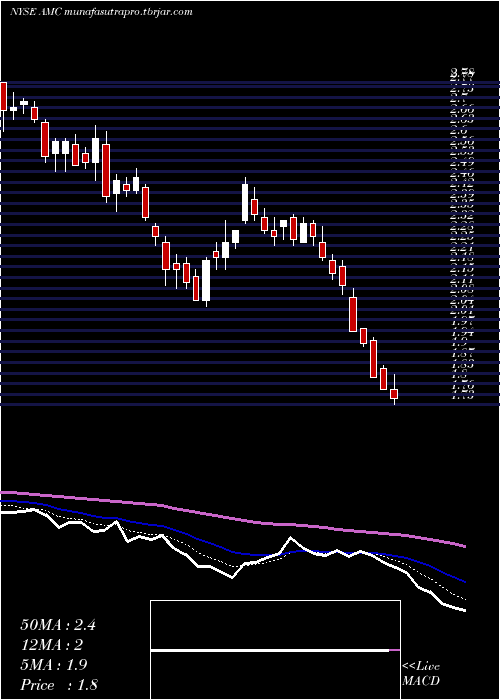The width and height of the screenshot is (500, 700).
Task: Click the final lowest red candlestick
Action: click(x=394, y=393)
